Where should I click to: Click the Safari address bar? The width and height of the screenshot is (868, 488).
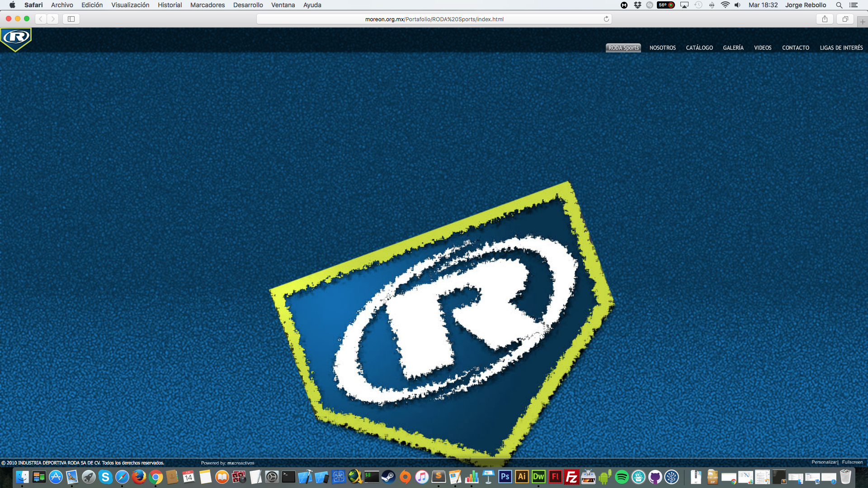[434, 19]
